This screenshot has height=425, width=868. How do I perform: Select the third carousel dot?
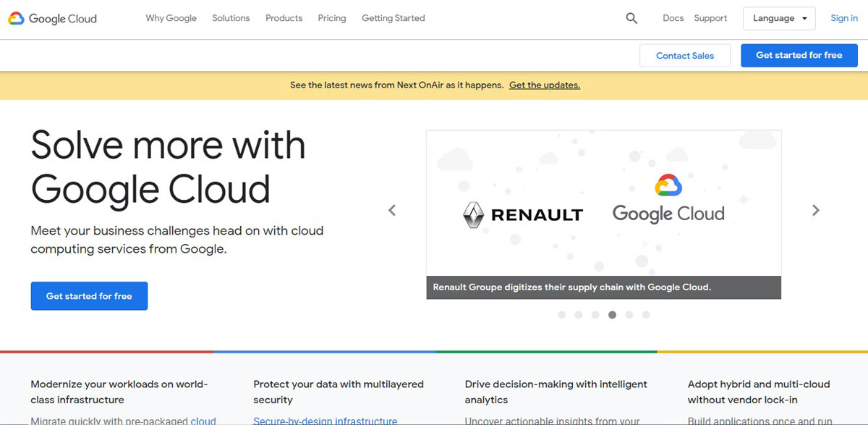[x=595, y=315]
